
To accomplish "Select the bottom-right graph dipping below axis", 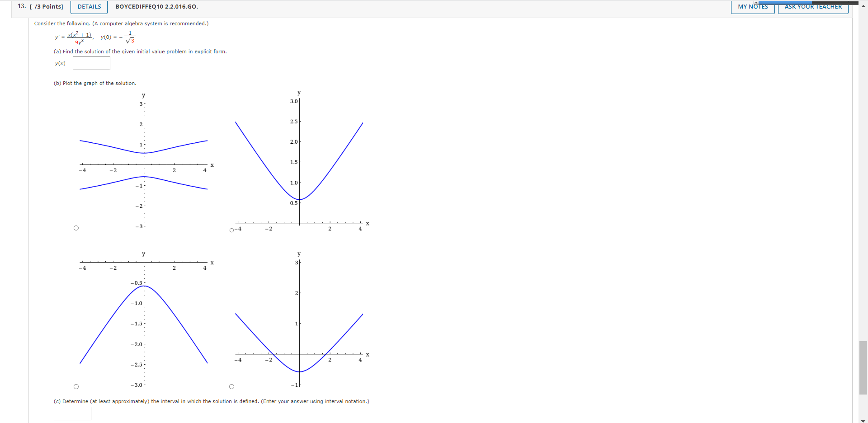I will [x=231, y=386].
